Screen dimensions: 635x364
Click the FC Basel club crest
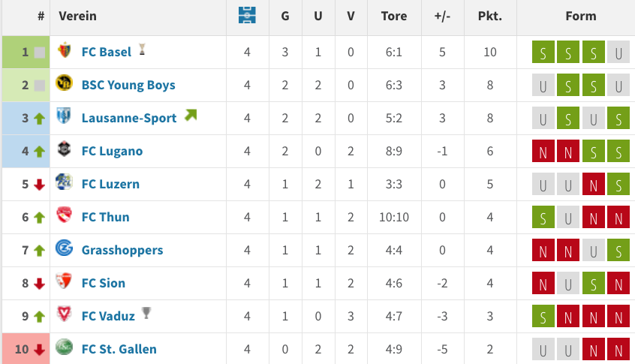point(64,50)
